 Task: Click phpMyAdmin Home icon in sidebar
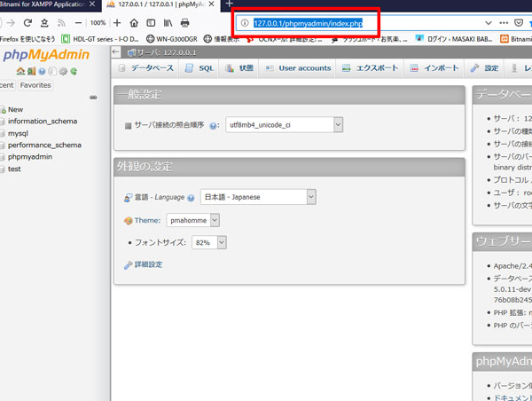(x=20, y=71)
